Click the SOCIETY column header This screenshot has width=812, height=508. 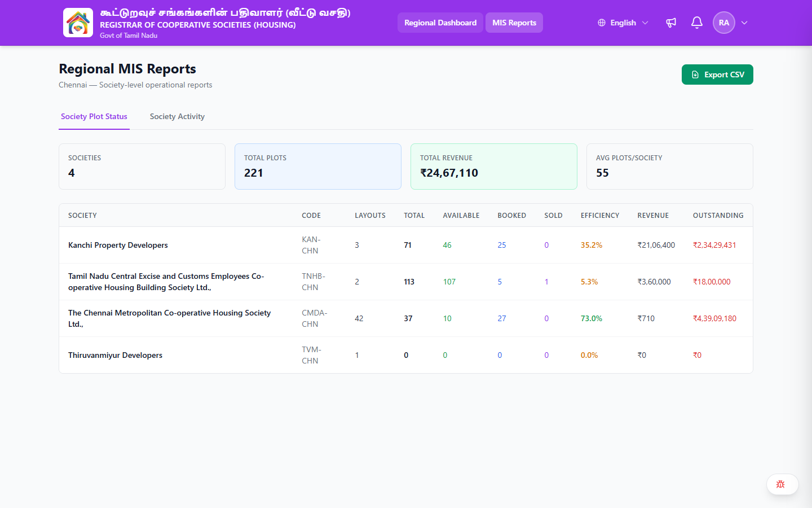[82, 216]
